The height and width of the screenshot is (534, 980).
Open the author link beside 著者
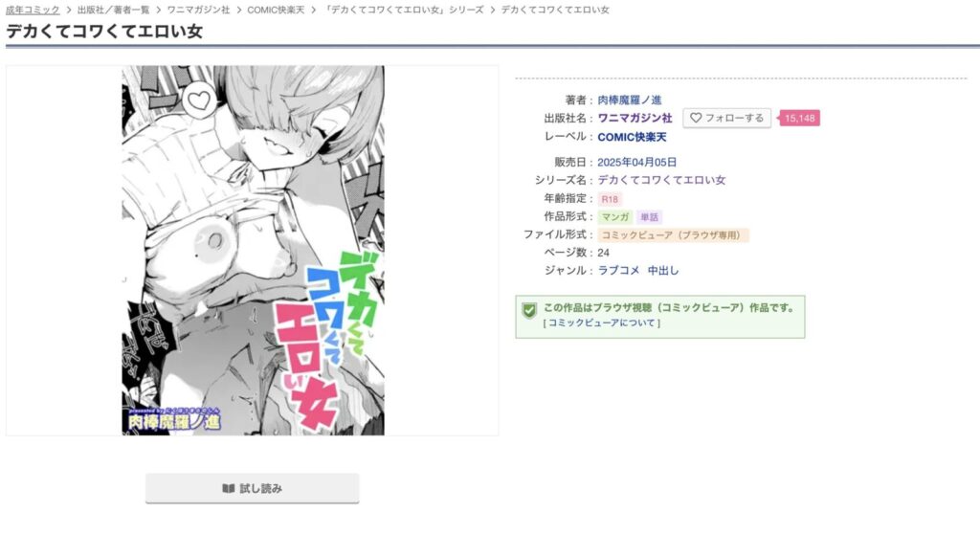point(630,100)
